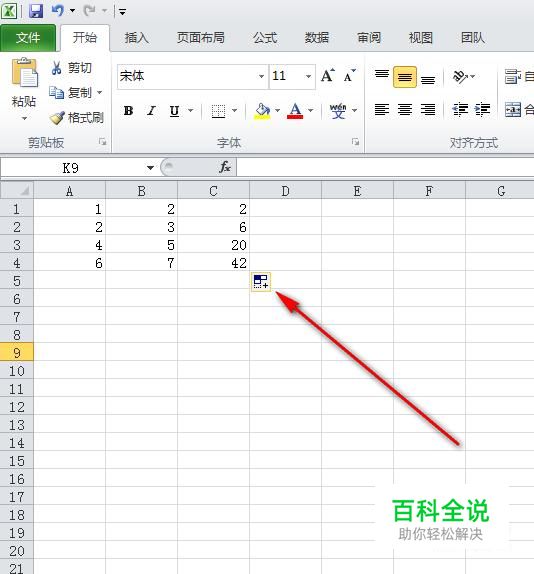This screenshot has width=534, height=574.
Task: Open the 剪贴板 dialog launcher
Action: (x=103, y=142)
